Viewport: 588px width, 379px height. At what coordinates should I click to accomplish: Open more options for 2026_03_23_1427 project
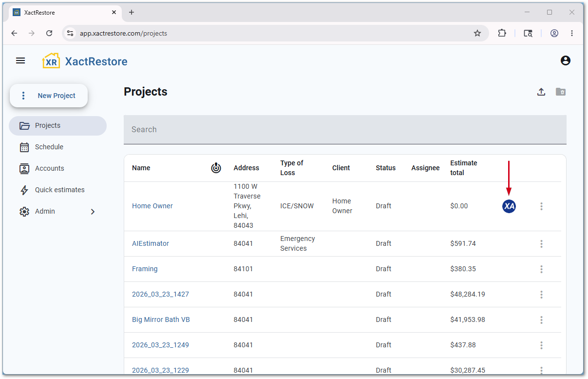541,295
